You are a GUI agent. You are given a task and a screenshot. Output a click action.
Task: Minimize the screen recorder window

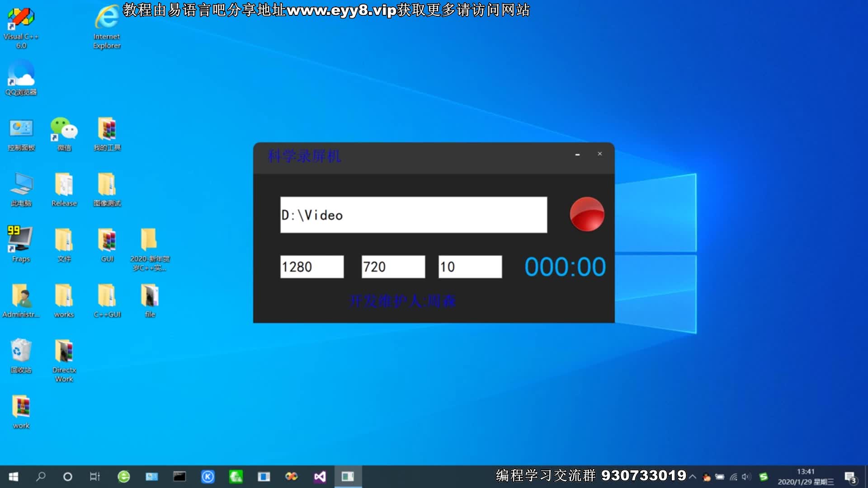577,155
